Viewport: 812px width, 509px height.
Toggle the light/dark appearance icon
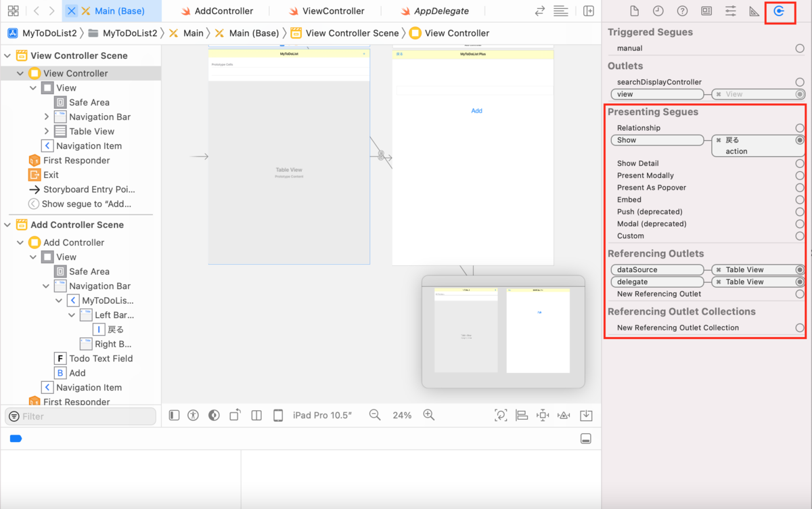pyautogui.click(x=214, y=415)
